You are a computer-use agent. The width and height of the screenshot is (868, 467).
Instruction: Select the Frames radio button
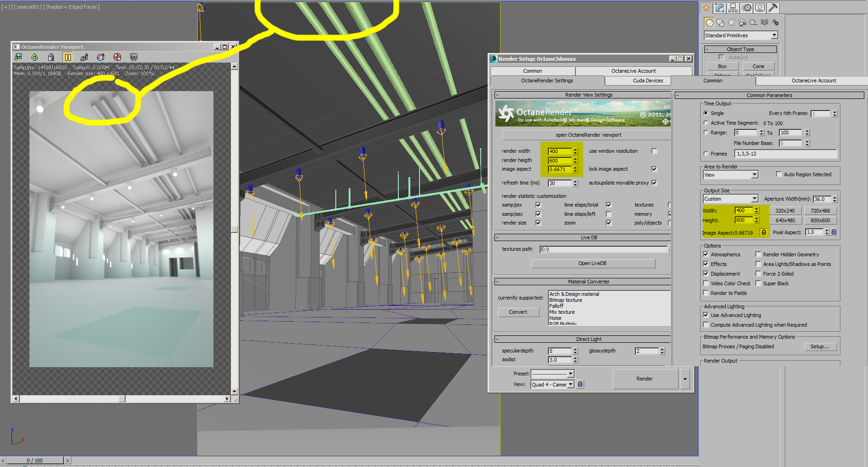click(x=706, y=154)
